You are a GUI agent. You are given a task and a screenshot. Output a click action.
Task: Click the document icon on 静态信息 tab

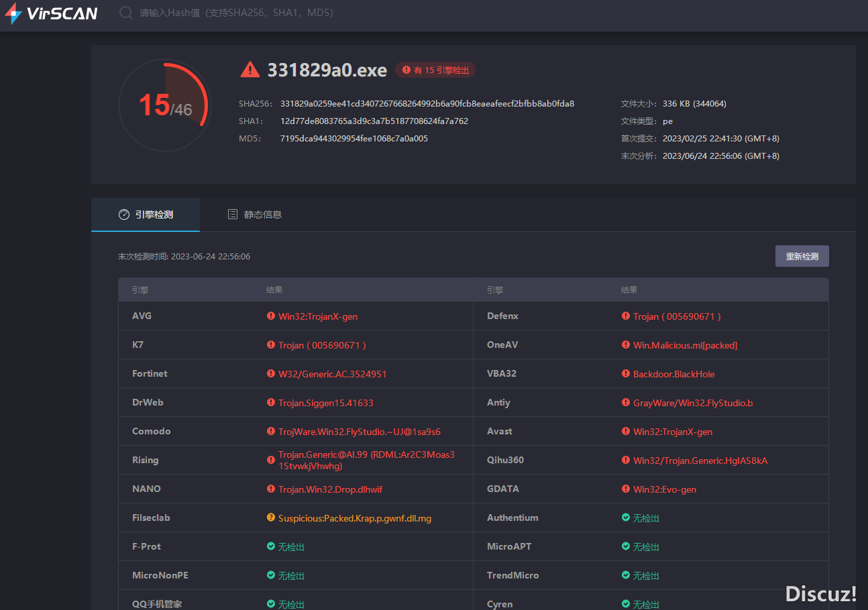[x=233, y=215]
